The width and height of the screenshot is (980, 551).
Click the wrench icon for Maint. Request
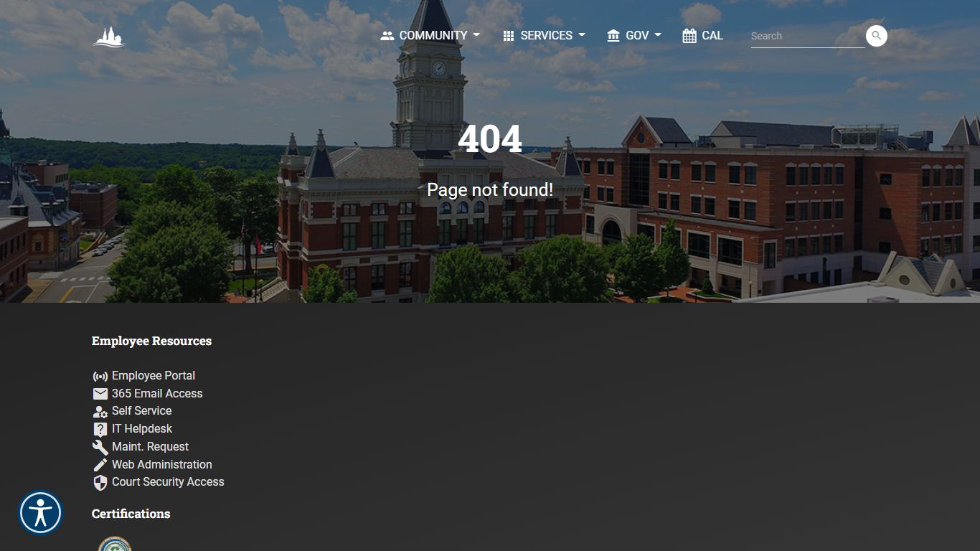pos(100,447)
